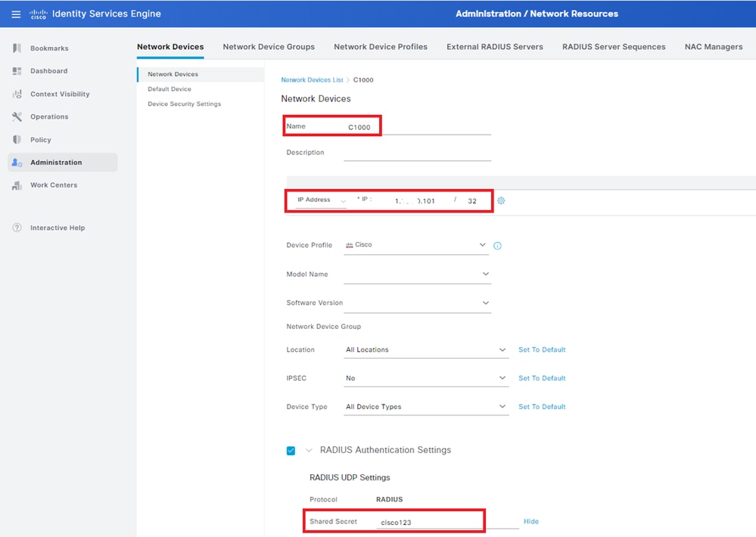Screen dimensions: 756x537
Task: Open the hamburger navigation menu
Action: (16, 14)
